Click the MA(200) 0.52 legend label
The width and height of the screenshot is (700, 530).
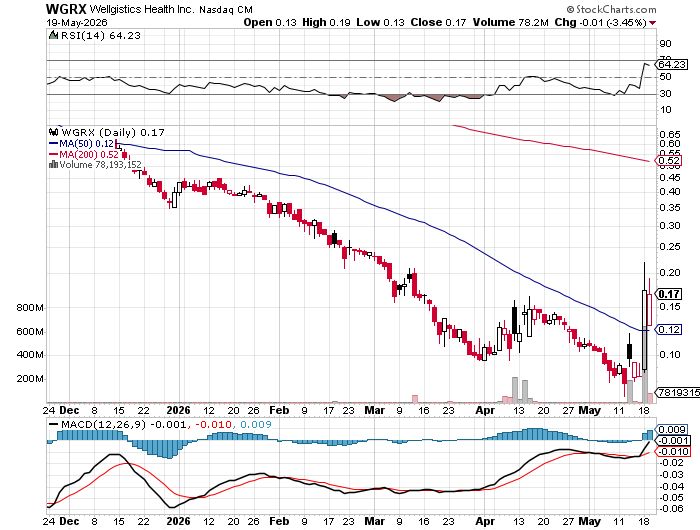click(89, 154)
